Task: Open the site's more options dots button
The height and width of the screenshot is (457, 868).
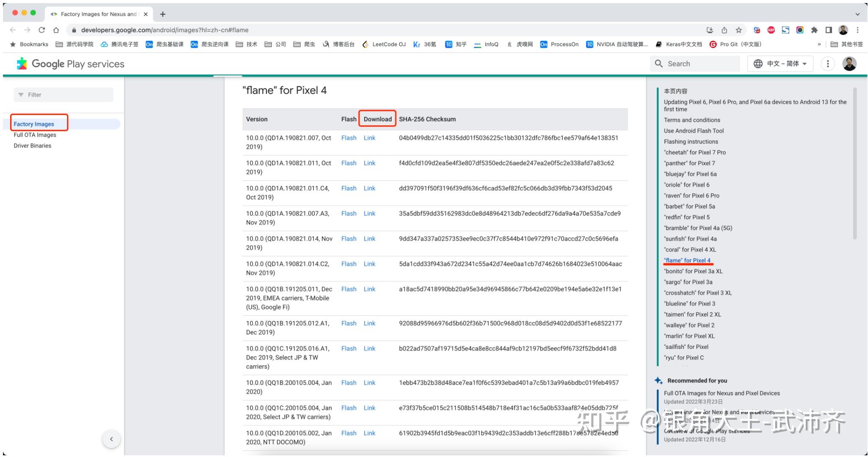Action: pyautogui.click(x=828, y=64)
